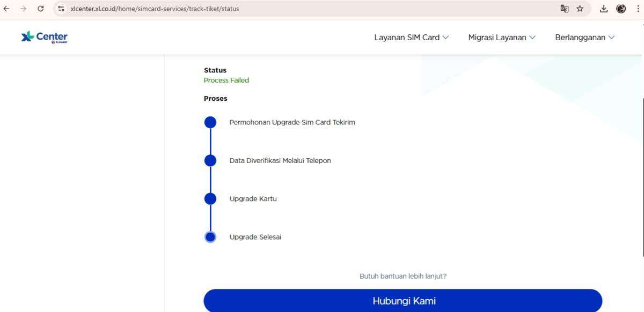This screenshot has width=644, height=312.
Task: Click the browser forward arrow
Action: click(x=23, y=9)
